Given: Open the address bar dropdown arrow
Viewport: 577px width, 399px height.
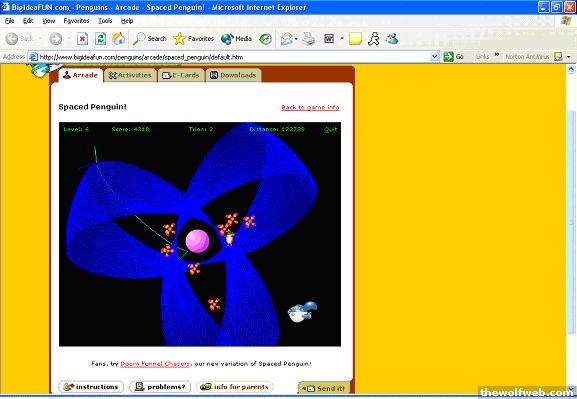Looking at the screenshot, I should pyautogui.click(x=435, y=57).
